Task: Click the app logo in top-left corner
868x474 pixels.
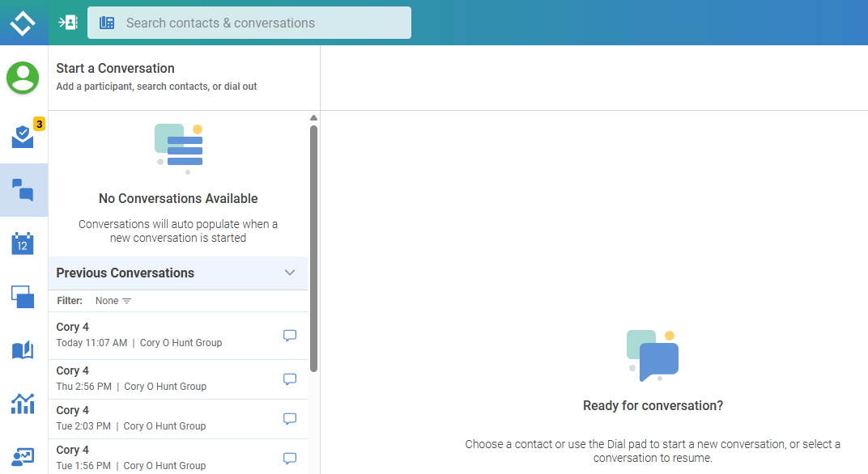Action: click(x=23, y=23)
